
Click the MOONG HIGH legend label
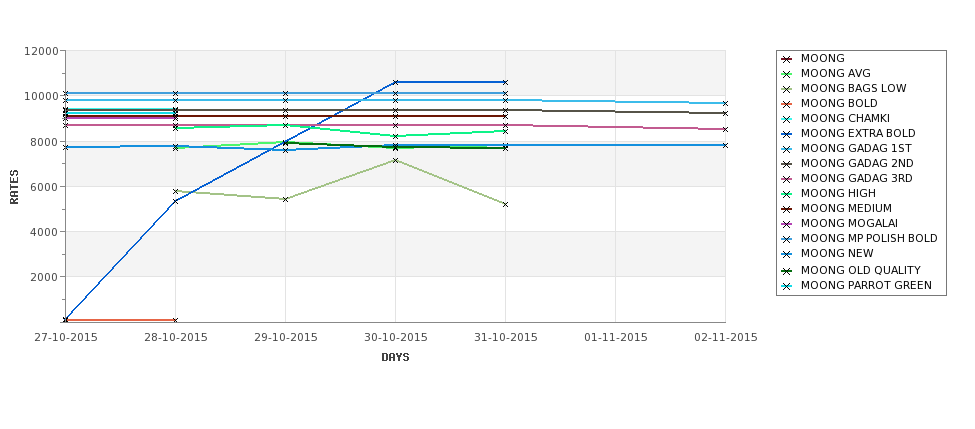tap(838, 193)
